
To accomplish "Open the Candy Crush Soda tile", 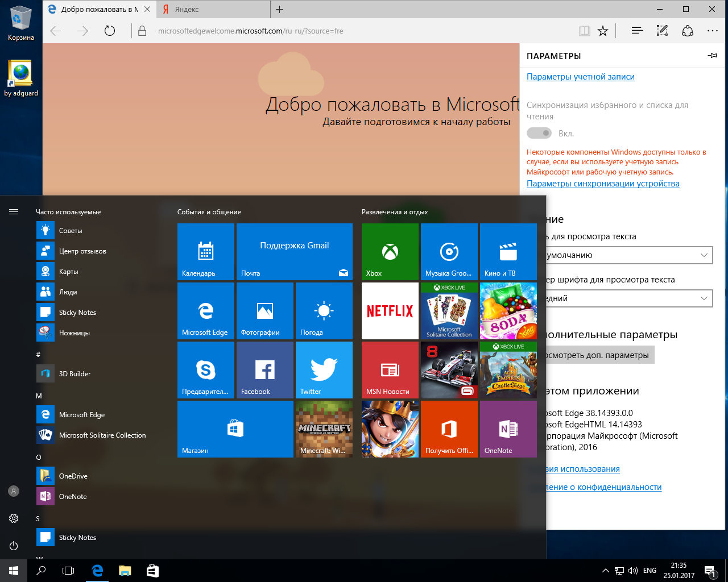I will [508, 311].
